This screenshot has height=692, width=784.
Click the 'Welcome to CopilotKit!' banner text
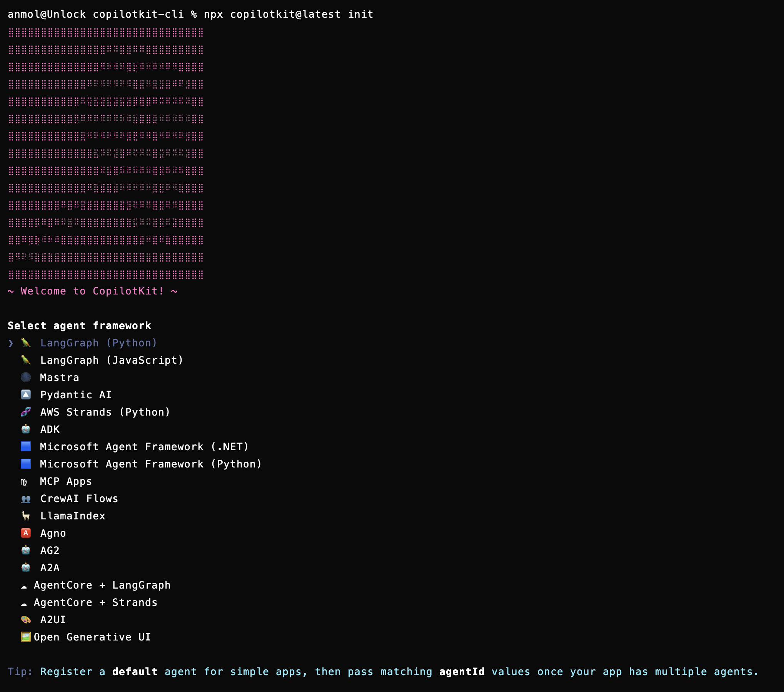[92, 291]
